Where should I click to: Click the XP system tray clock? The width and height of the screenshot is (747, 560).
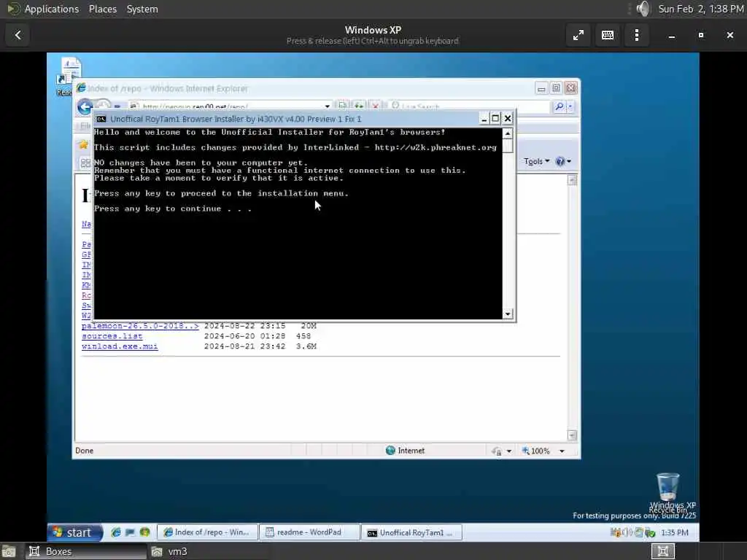[x=675, y=532]
